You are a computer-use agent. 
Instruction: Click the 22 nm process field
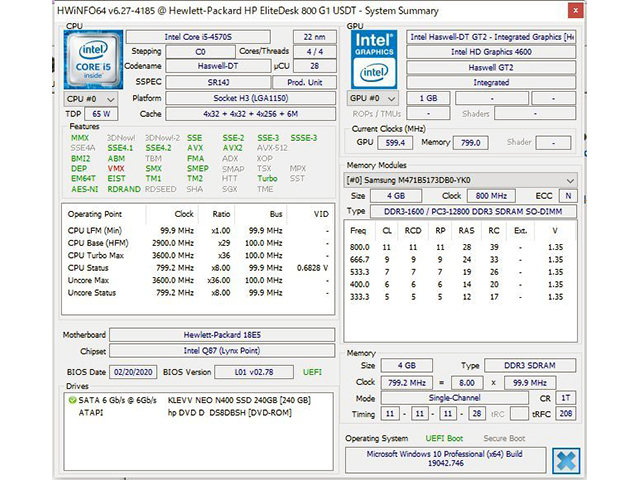pos(314,37)
